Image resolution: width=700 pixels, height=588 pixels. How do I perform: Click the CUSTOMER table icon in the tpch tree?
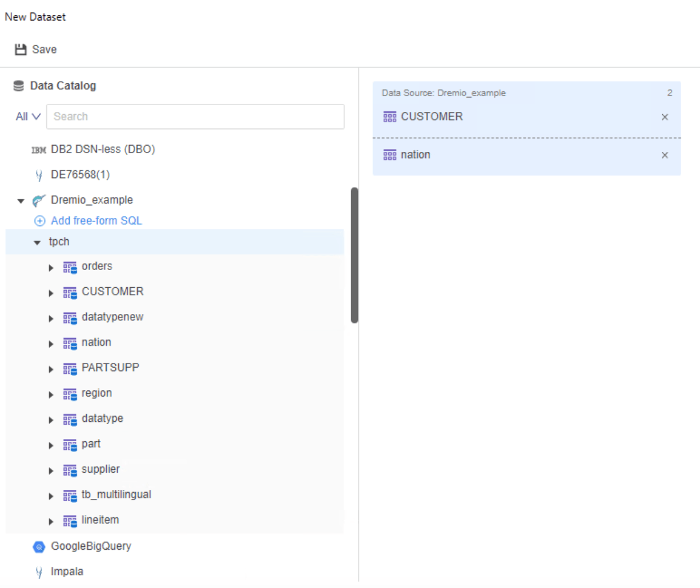tap(70, 292)
